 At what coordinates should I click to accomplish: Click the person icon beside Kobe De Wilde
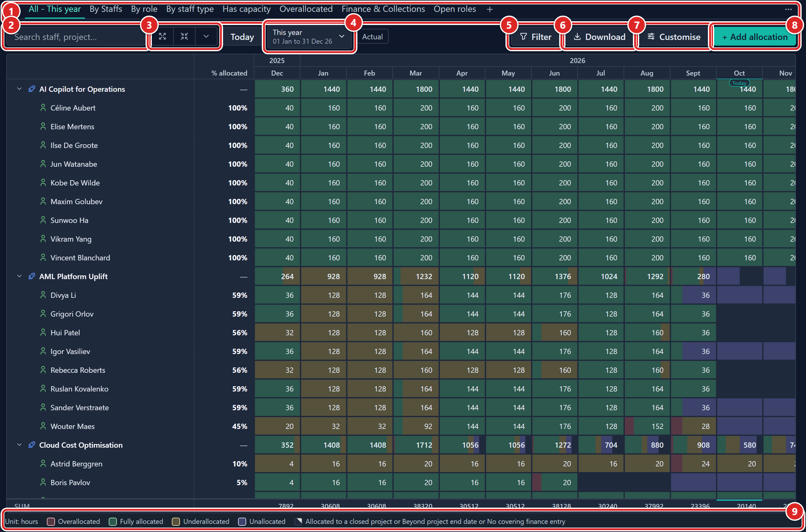pyautogui.click(x=43, y=183)
